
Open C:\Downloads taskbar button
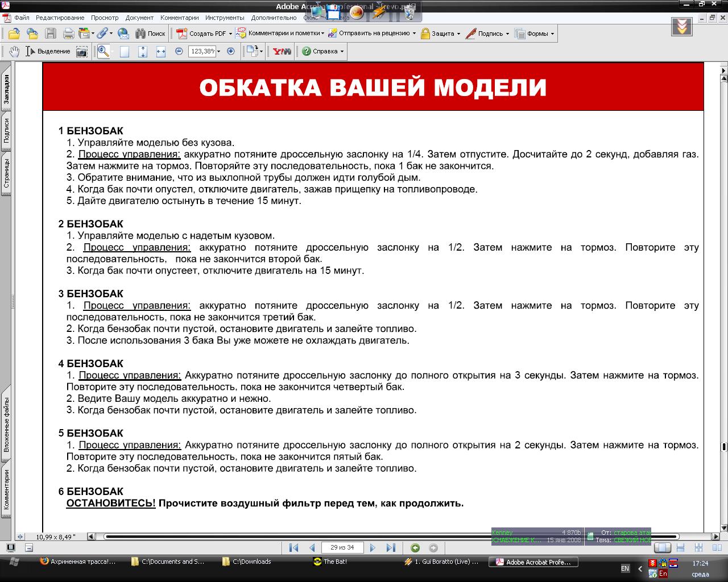(x=252, y=562)
